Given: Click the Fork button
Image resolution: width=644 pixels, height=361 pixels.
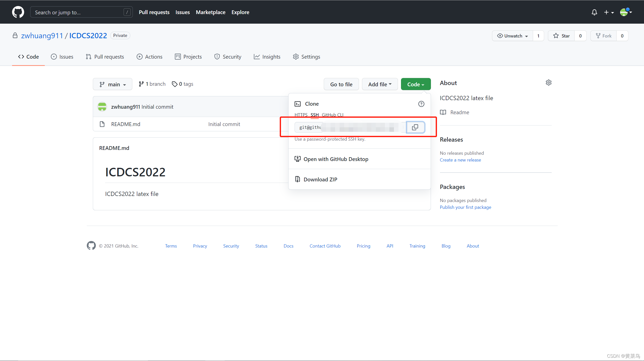Looking at the screenshot, I should (603, 36).
